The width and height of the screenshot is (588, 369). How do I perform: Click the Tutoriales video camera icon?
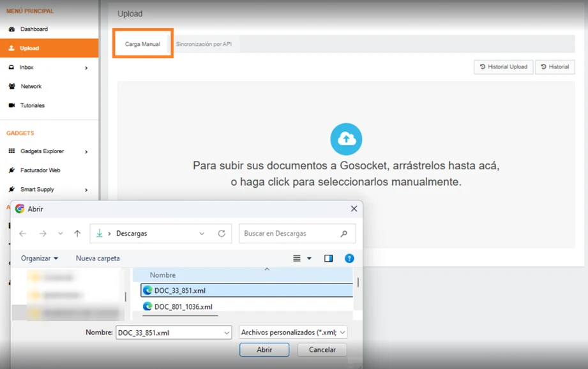tap(12, 105)
